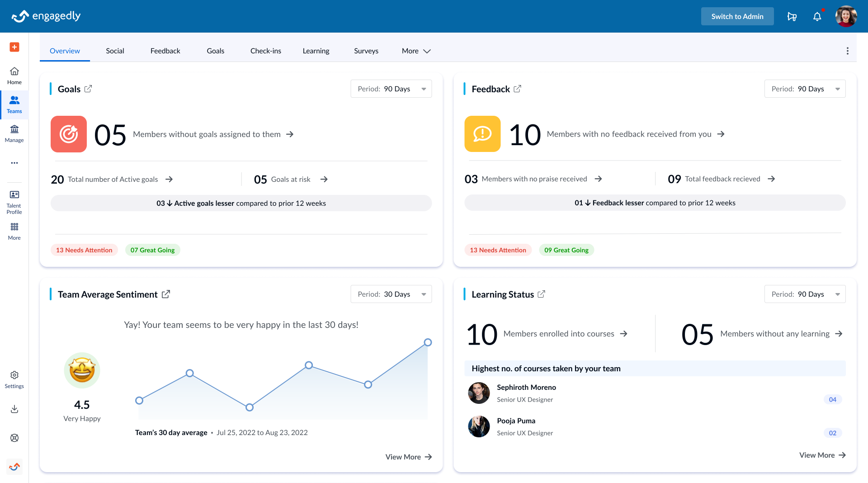Click 07 Great Going tag
The height and width of the screenshot is (483, 868).
coord(152,250)
